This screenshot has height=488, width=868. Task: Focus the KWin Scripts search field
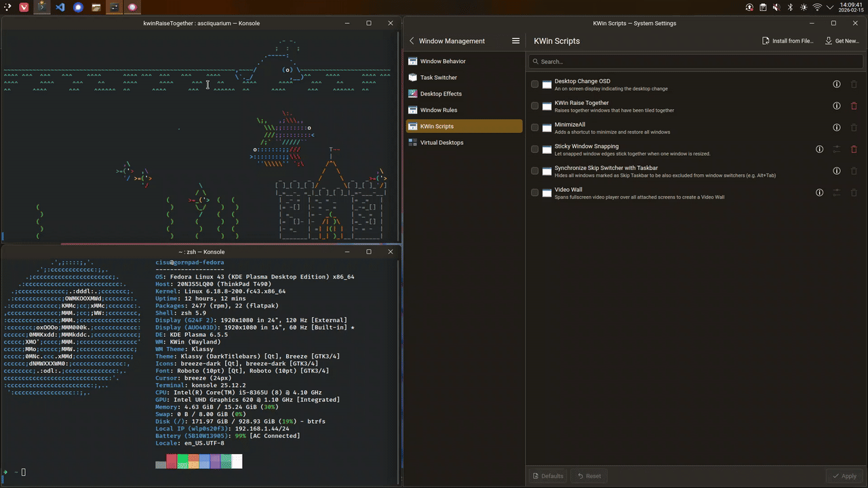pos(696,62)
